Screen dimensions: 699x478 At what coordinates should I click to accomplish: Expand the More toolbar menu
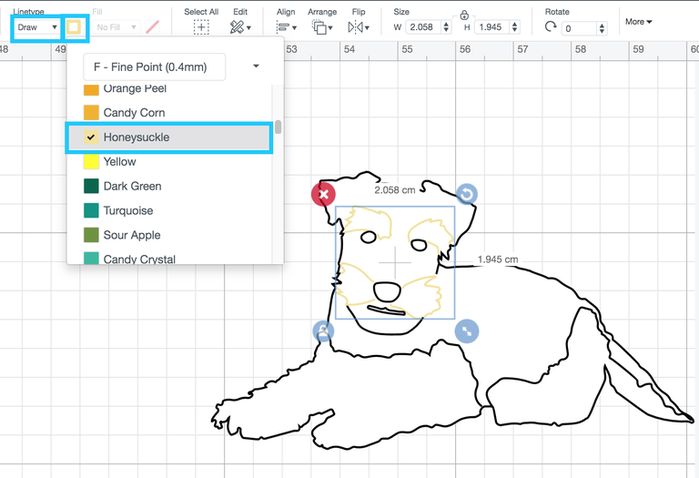tap(637, 21)
